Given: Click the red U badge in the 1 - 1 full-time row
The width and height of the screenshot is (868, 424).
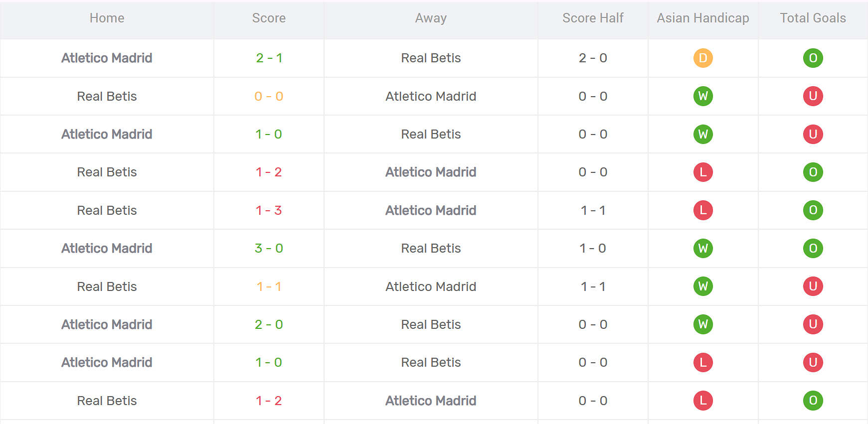Looking at the screenshot, I should (813, 286).
